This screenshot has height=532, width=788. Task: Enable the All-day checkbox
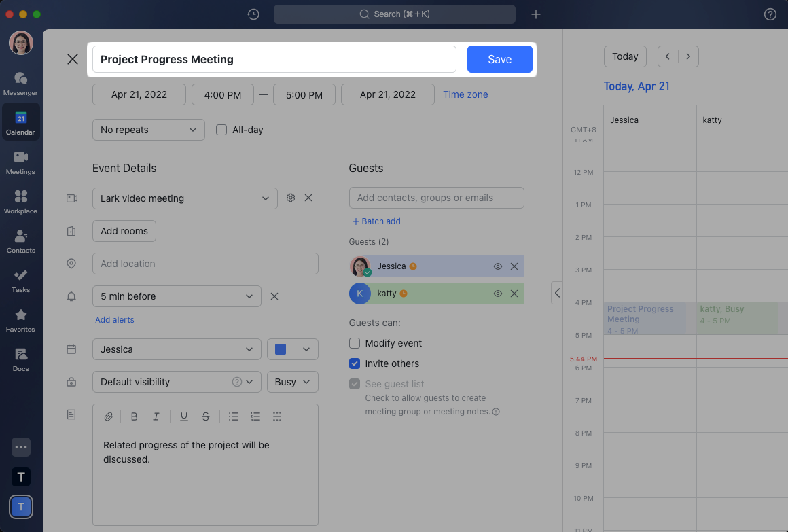(221, 130)
